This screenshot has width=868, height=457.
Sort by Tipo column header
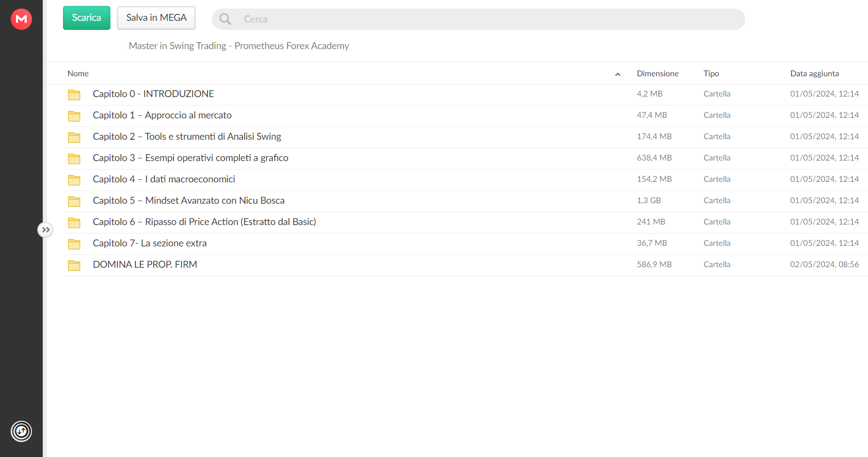[711, 74]
